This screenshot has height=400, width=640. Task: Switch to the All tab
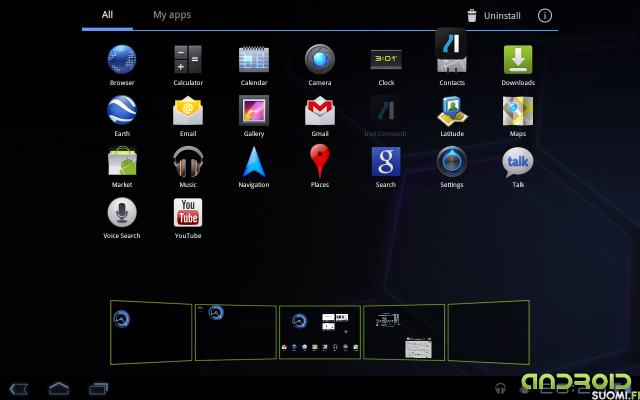[x=107, y=15]
